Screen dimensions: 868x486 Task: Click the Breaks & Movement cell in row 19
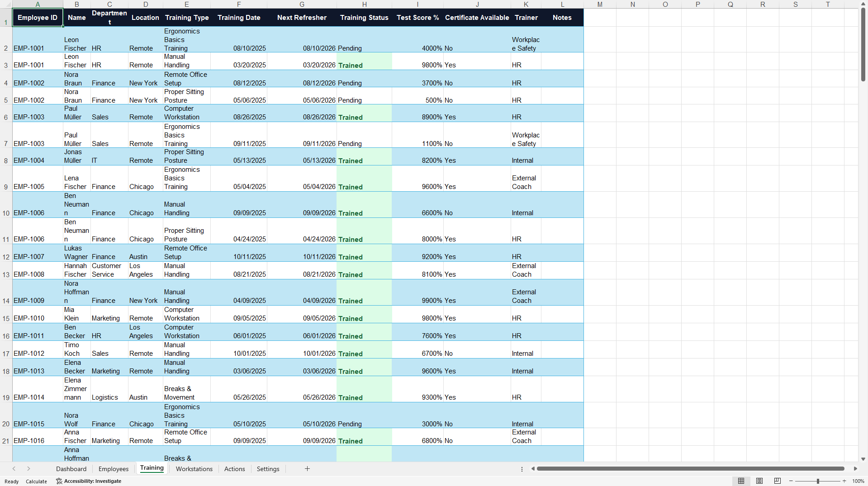click(186, 389)
